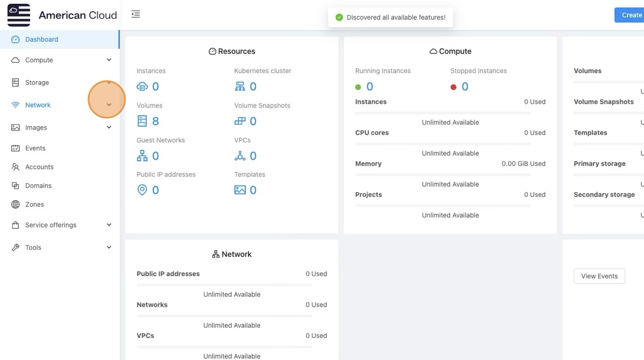This screenshot has width=644, height=360.
Task: Click the American Cloud flag logo
Action: [x=19, y=15]
